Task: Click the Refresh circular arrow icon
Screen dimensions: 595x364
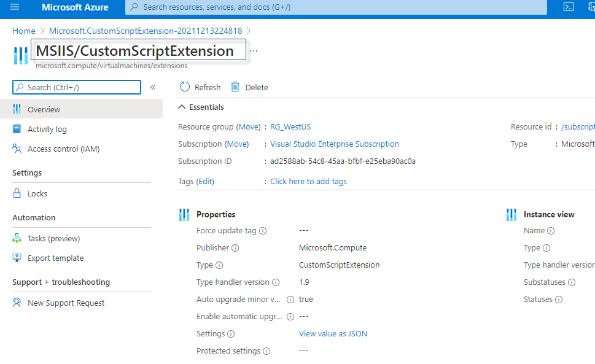Action: point(185,87)
